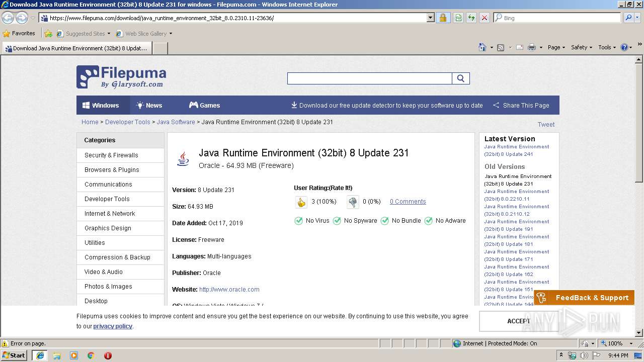Screen dimensions: 644x362
Task: Click Share This Page in navigation bar
Action: (521, 105)
